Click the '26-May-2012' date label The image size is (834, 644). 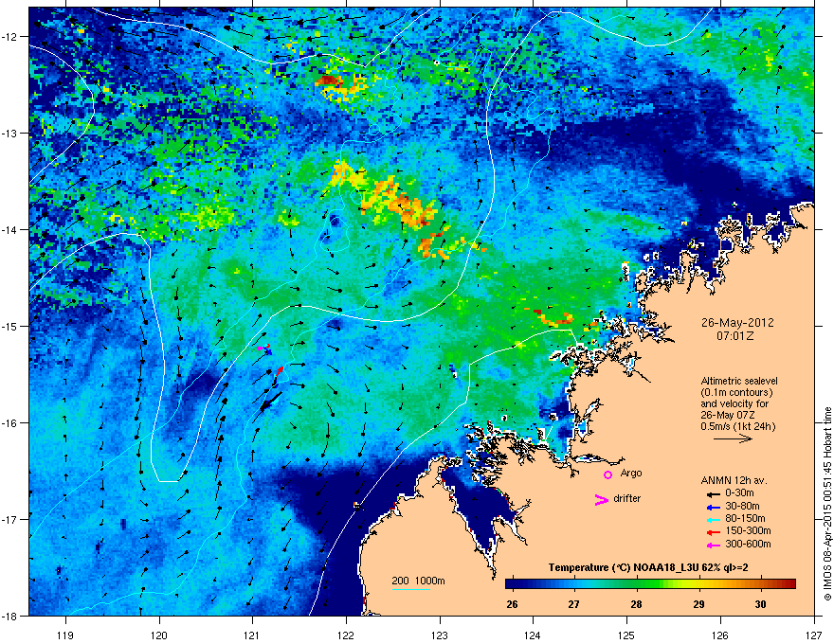[x=737, y=323]
